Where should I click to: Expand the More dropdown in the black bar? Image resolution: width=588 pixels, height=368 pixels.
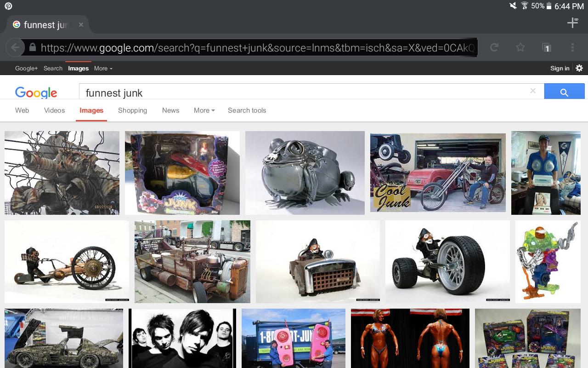coord(103,68)
